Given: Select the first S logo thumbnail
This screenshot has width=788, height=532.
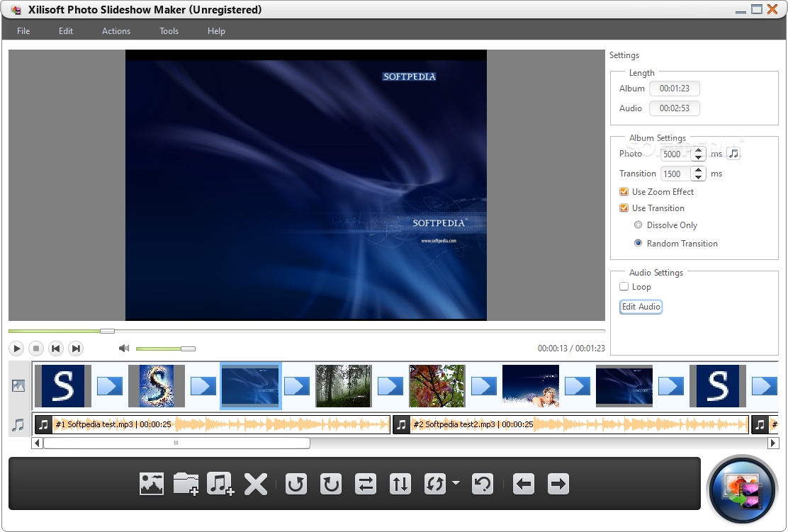Looking at the screenshot, I should click(x=63, y=386).
